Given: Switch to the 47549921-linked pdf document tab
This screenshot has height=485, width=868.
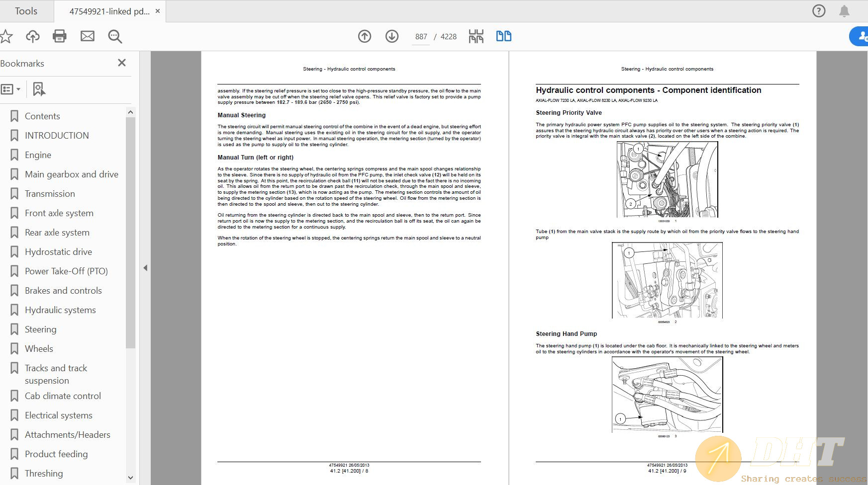Looking at the screenshot, I should pyautogui.click(x=109, y=11).
